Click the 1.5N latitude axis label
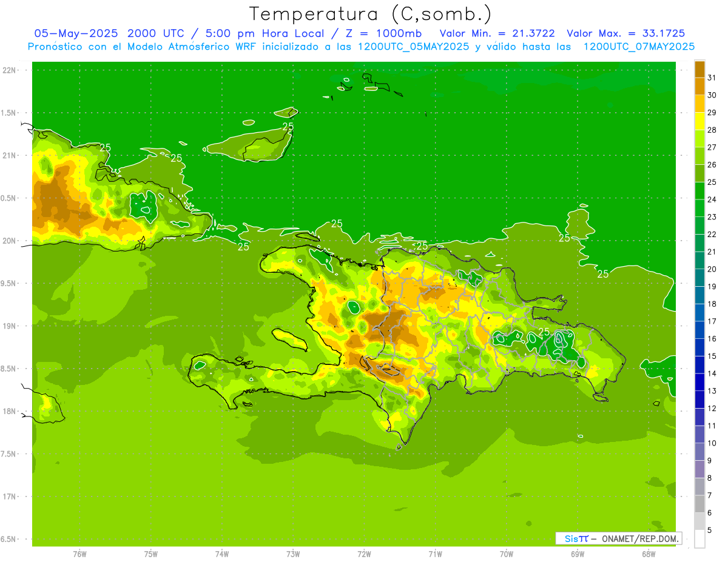Viewport: 728px width, 562px height. click(x=9, y=113)
